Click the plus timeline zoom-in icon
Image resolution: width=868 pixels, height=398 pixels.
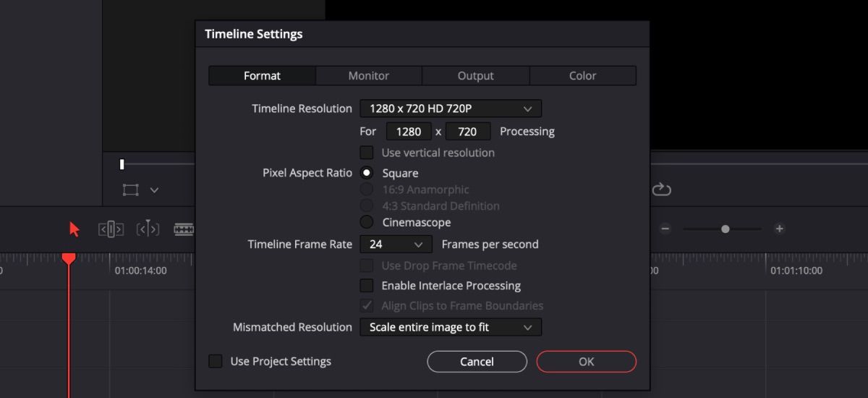(x=779, y=229)
